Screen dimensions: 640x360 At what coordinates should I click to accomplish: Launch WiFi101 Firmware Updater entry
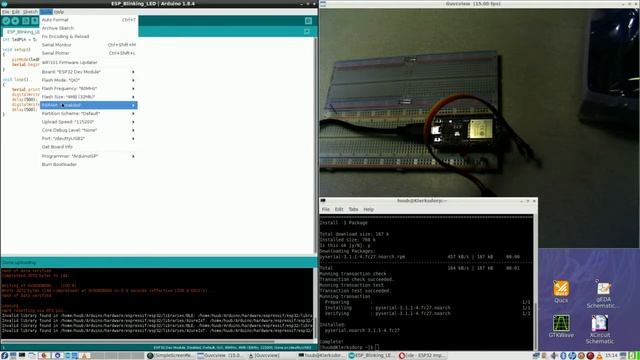(89, 62)
